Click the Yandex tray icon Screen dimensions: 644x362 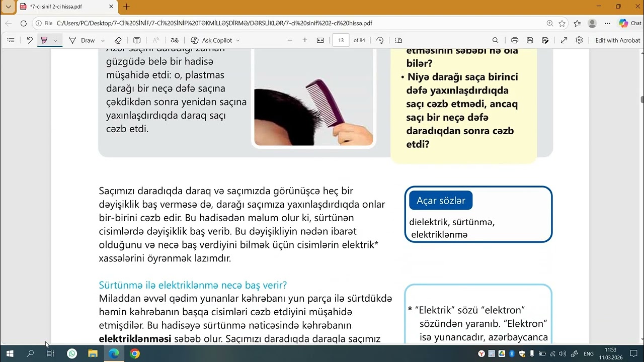click(x=481, y=354)
